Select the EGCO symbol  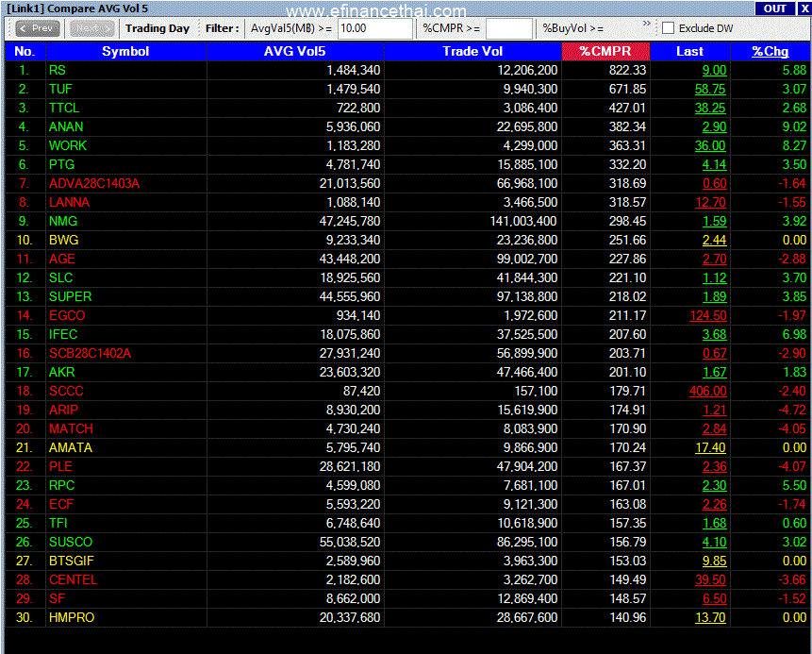(67, 315)
